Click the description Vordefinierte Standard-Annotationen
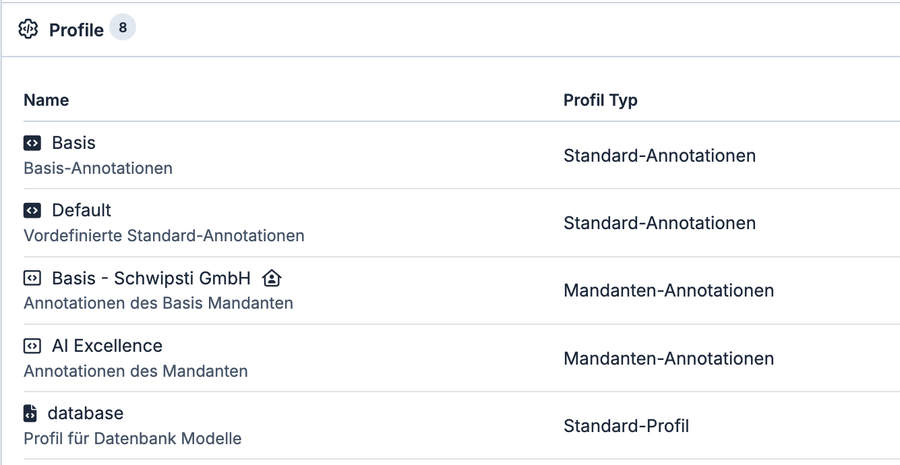Screen dimensions: 900x465 pos(164,236)
